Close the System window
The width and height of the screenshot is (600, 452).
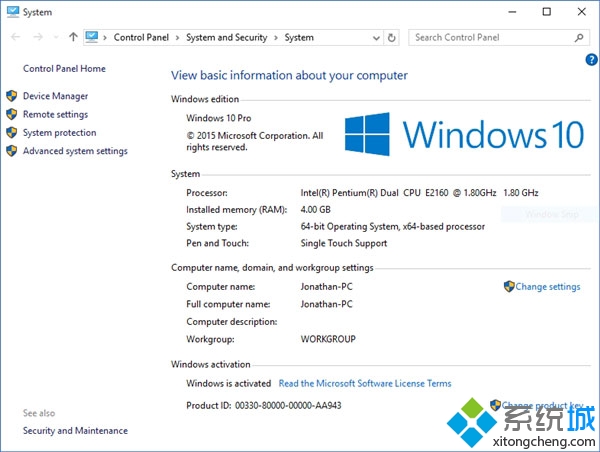click(582, 12)
